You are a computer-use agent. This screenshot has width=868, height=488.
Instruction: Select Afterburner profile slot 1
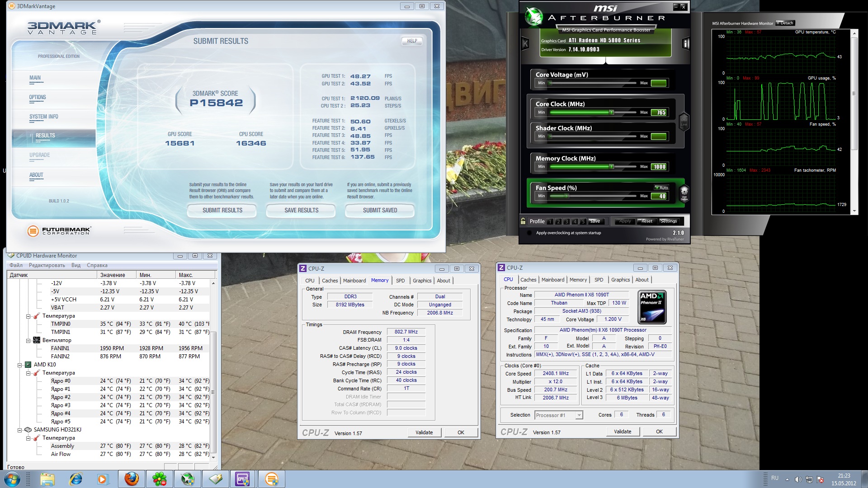pyautogui.click(x=550, y=221)
